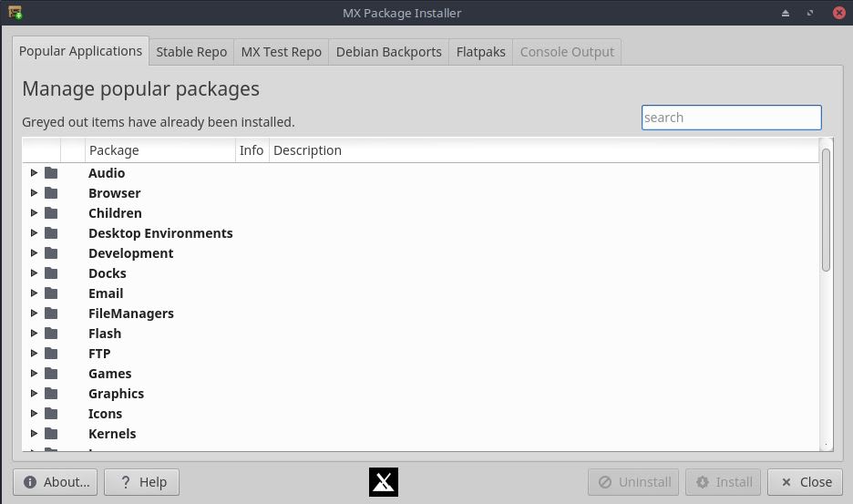853x504 pixels.
Task: Click the Flash folder icon
Action: [x=51, y=334]
